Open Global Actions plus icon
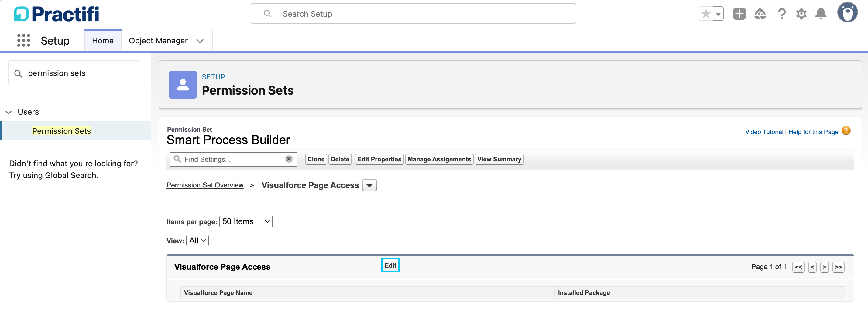Screen dimensions: 868x317 click(x=739, y=14)
